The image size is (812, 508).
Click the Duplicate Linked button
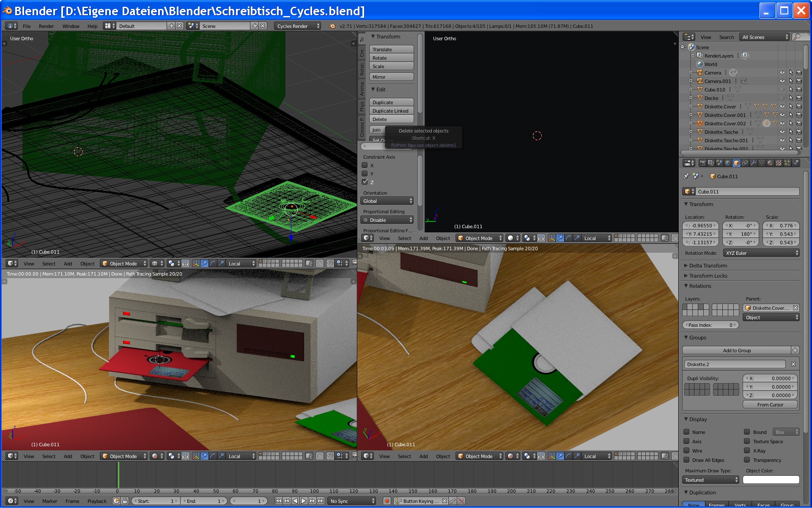click(x=391, y=111)
